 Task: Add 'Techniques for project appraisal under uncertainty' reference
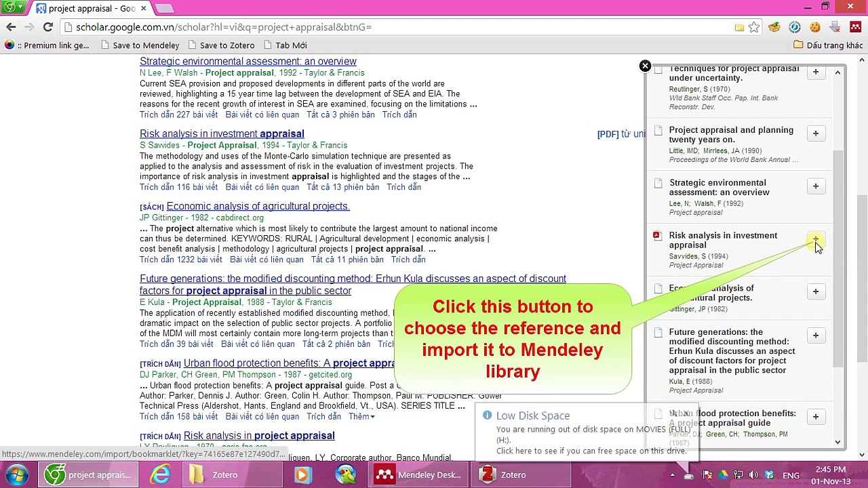816,72
